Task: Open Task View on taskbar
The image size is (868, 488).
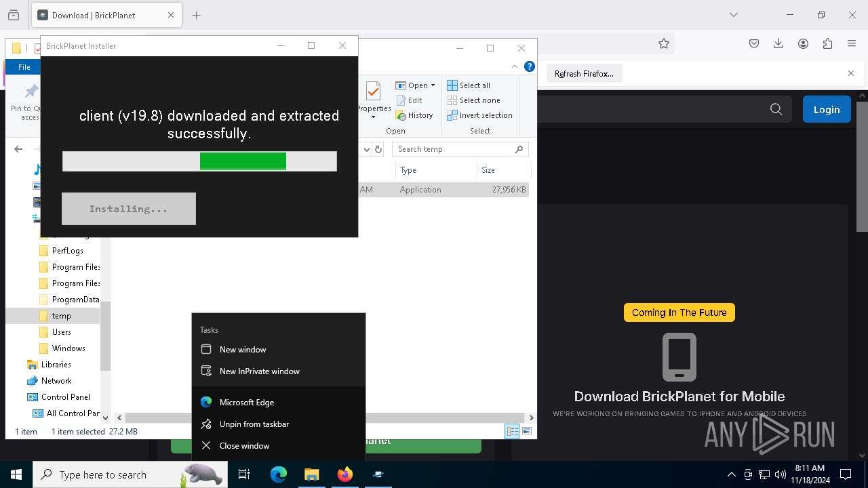Action: (244, 474)
